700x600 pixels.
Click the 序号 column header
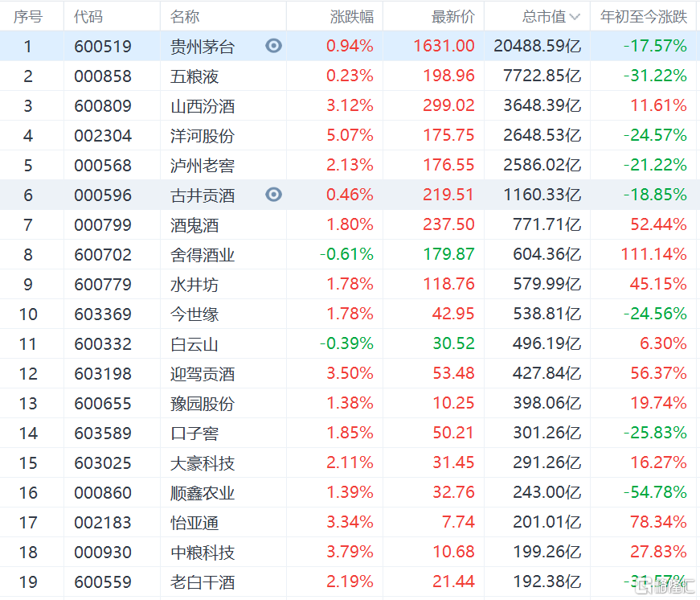(x=27, y=17)
